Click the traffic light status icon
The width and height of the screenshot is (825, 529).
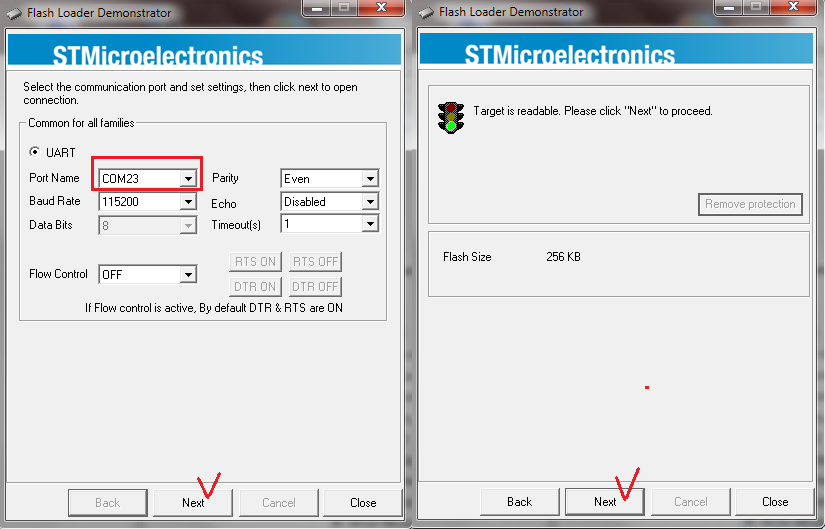(451, 117)
